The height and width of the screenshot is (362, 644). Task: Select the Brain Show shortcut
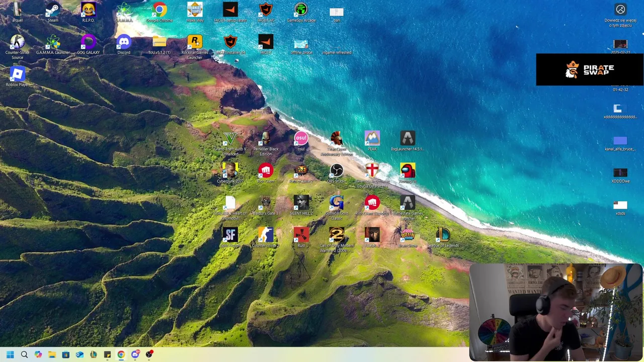(x=408, y=238)
